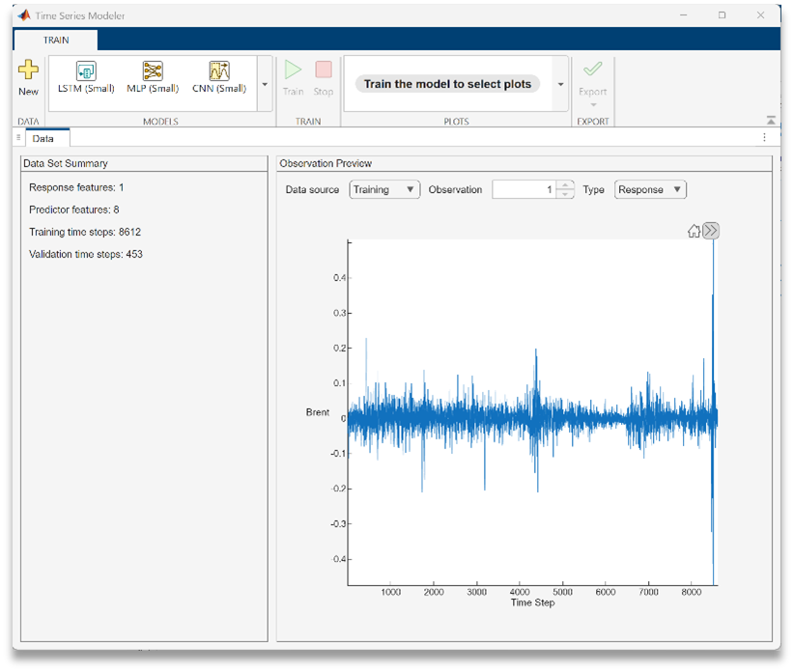Click 'Validation time steps: 453' text
794x672 pixels.
tap(86, 254)
